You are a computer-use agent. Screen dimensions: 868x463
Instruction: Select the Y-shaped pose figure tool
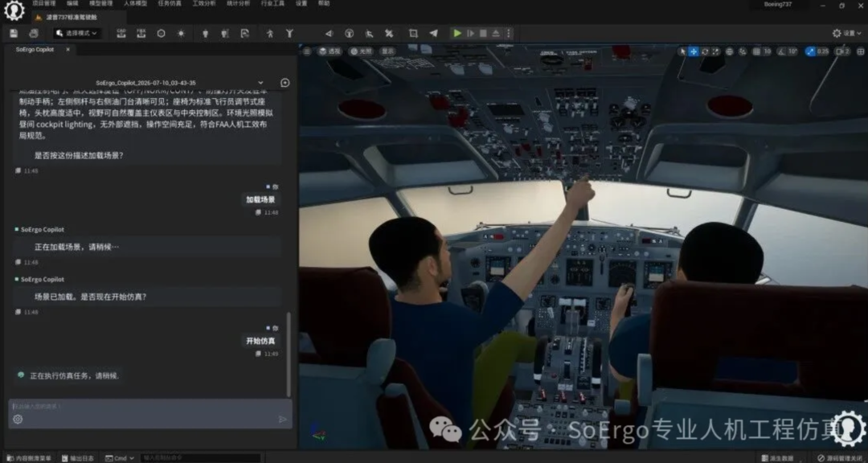(289, 33)
